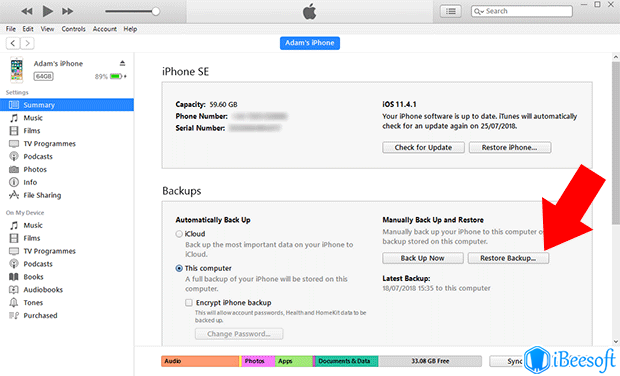
Task: Open the Controls menu
Action: (74, 29)
